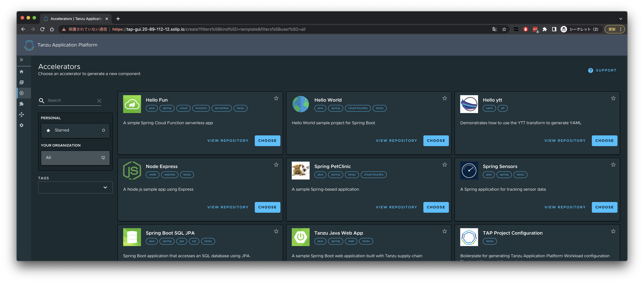
Task: View repository for Node Express
Action: (x=228, y=207)
